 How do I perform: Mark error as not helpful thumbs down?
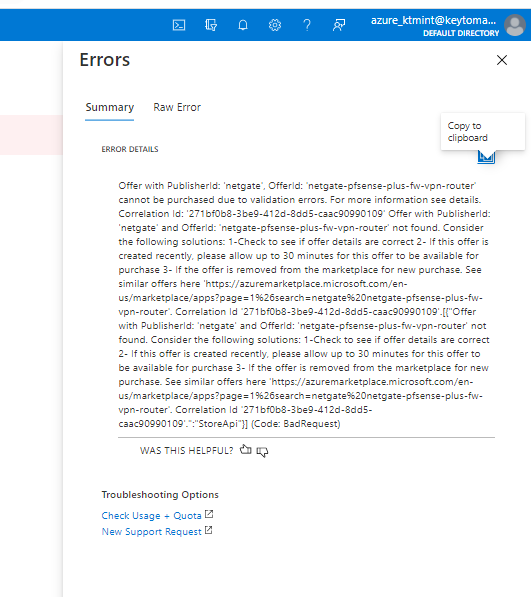[x=262, y=452]
